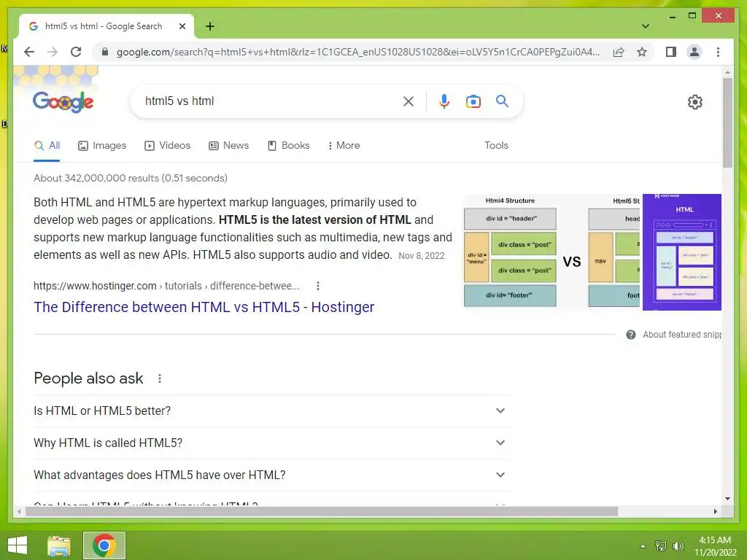Open the Chrome three-dot menu
The image size is (747, 560).
point(718,52)
